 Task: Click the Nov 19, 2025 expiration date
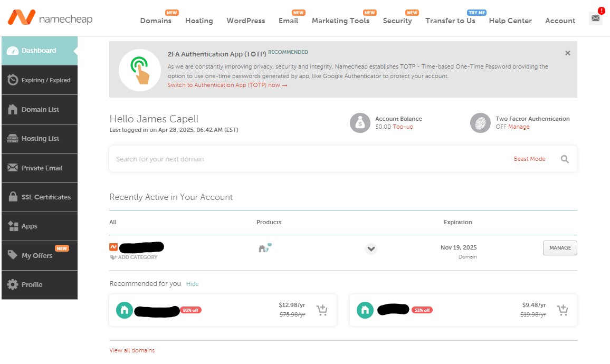coord(459,247)
